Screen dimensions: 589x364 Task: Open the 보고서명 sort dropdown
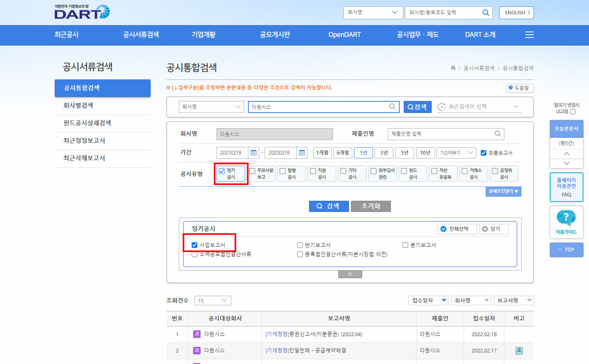tap(514, 300)
